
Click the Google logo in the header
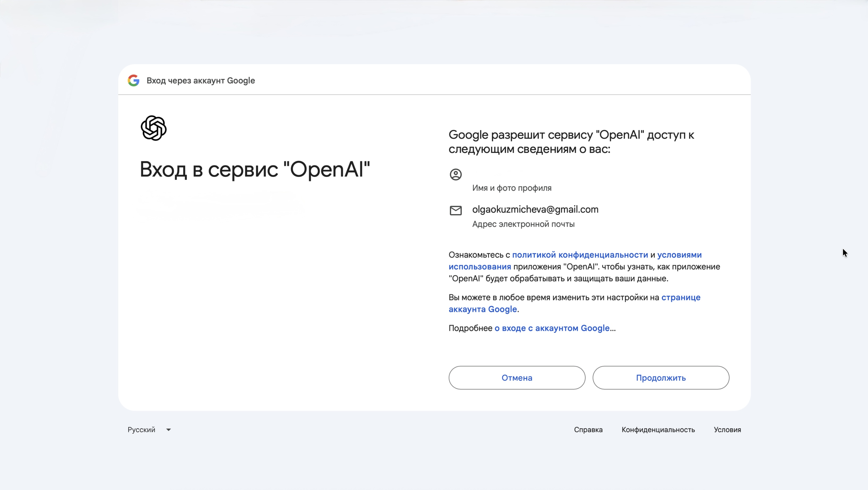pos(133,81)
